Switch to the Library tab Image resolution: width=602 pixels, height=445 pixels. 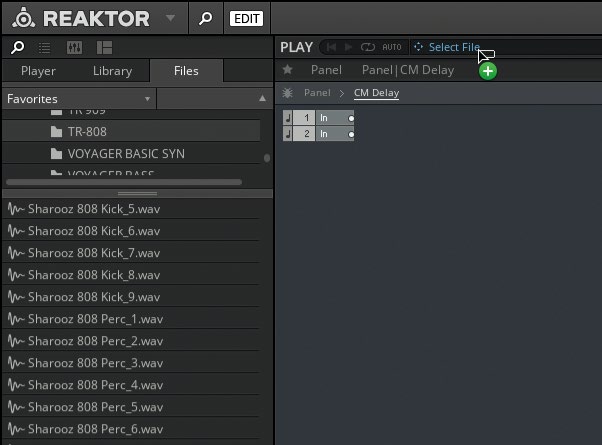pos(112,71)
